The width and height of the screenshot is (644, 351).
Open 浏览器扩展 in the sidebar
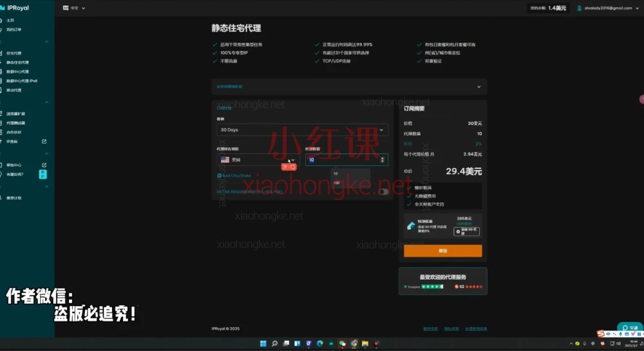[x=15, y=114]
